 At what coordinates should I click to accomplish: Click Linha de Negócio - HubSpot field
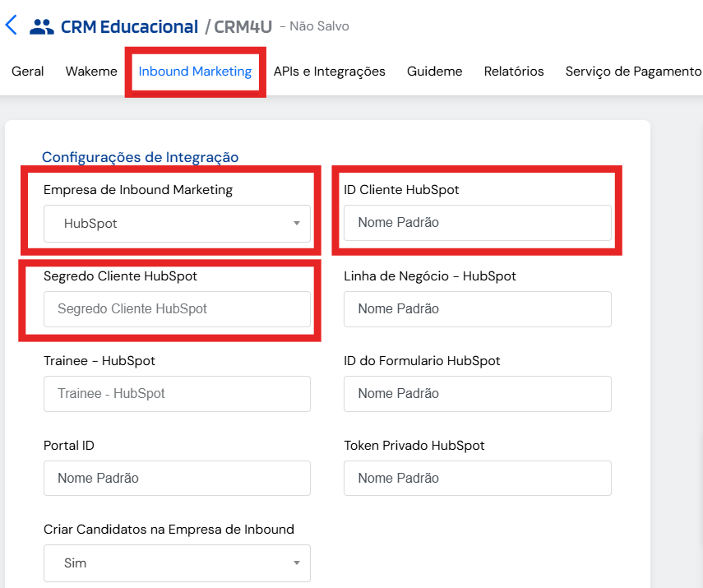point(478,309)
